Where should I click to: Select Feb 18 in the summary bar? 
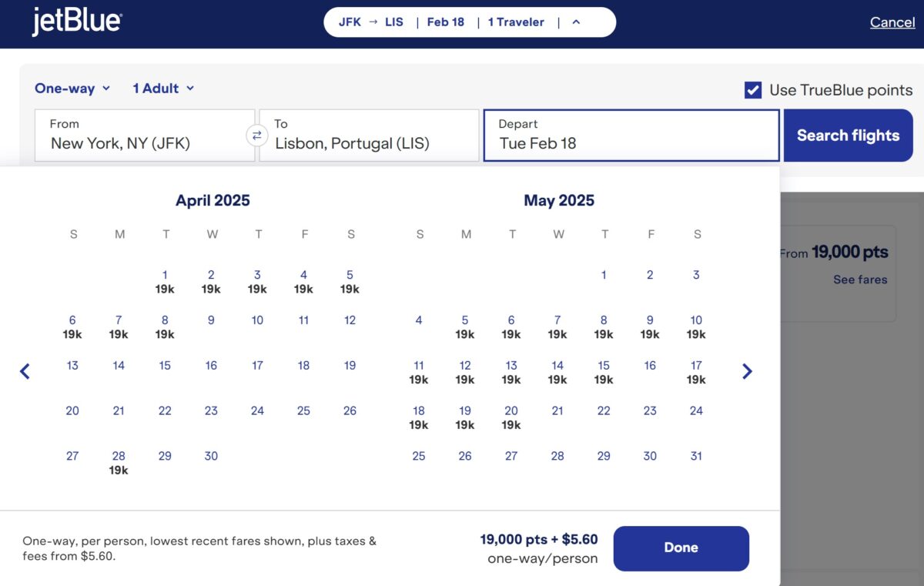coord(446,22)
